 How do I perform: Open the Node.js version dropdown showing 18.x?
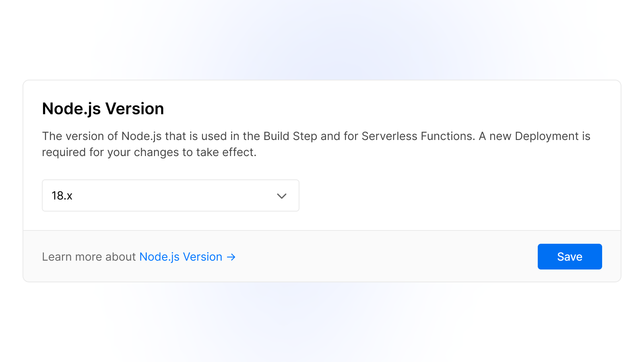[x=170, y=196]
